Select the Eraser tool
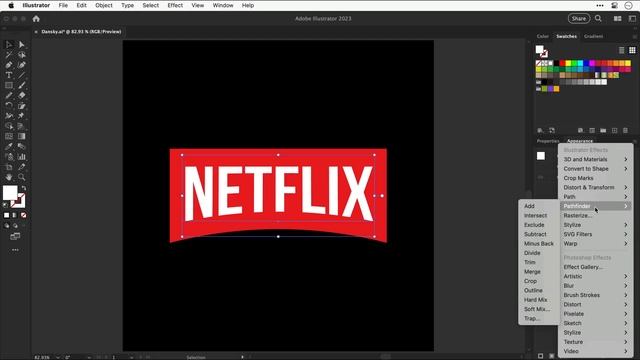 (22, 96)
